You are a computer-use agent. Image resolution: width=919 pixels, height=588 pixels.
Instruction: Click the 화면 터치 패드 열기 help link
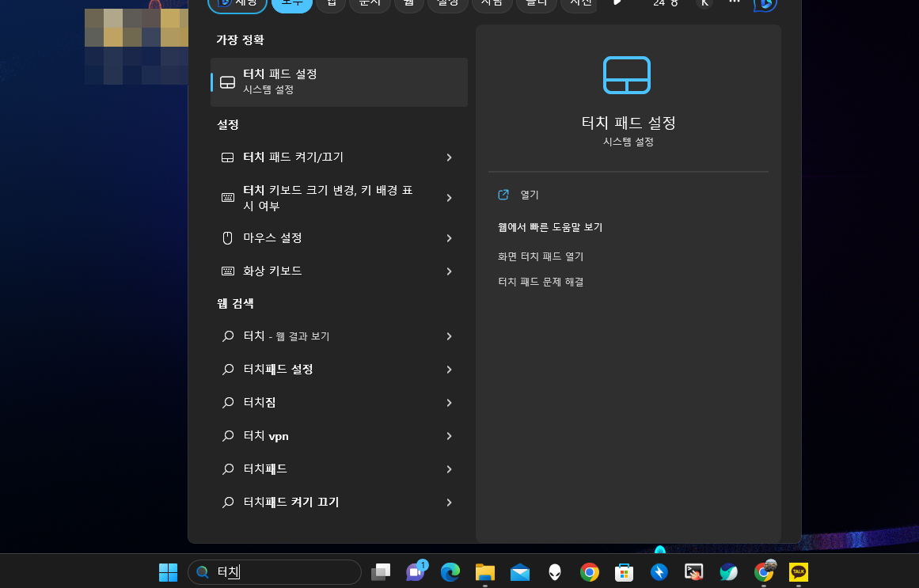541,256
